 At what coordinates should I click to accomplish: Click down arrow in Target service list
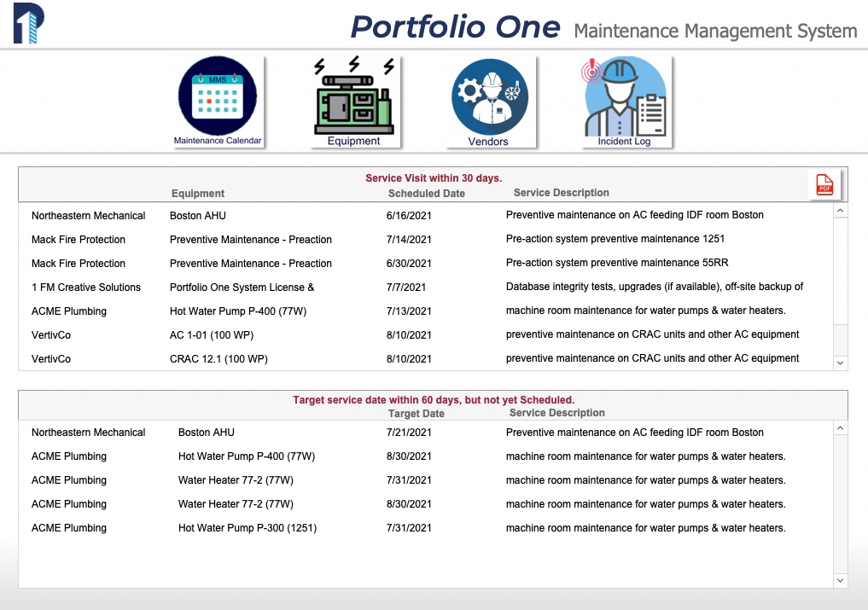pos(840,580)
